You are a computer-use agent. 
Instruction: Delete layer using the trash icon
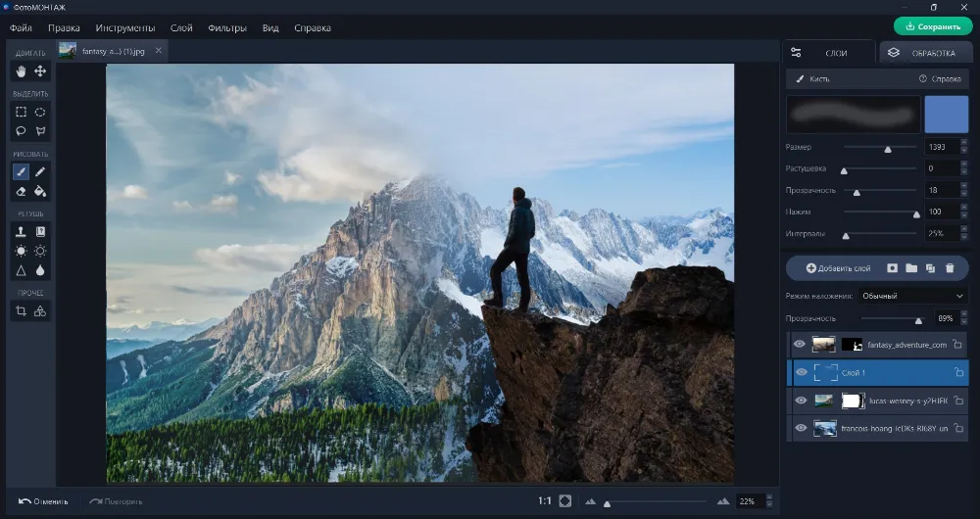pos(949,267)
